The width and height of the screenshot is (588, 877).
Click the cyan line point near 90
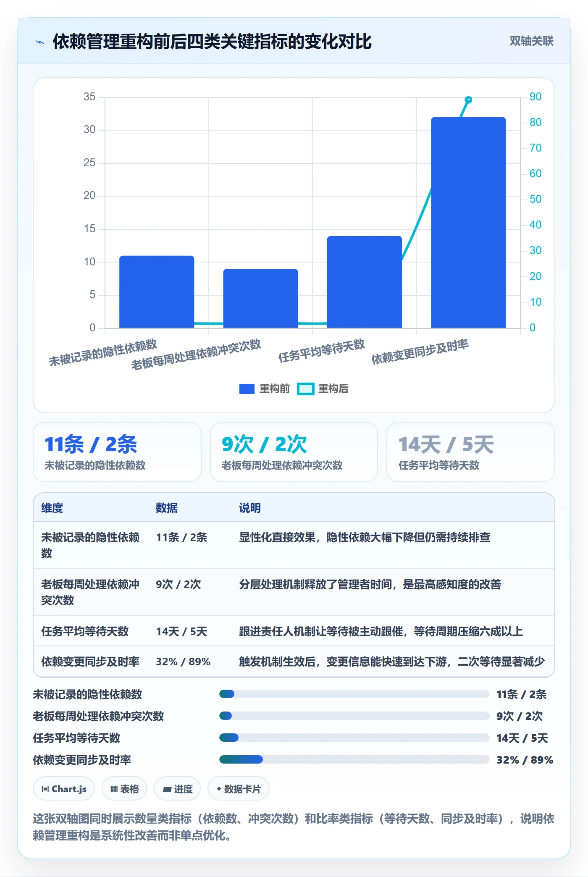click(468, 100)
